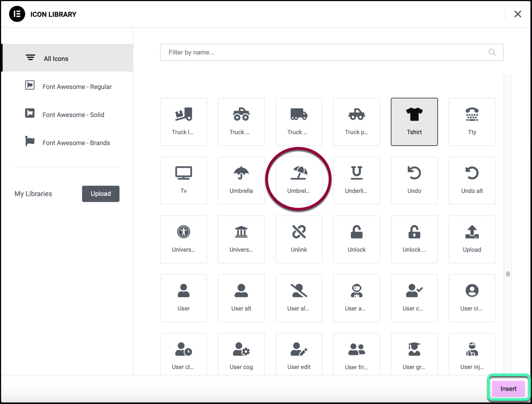Select the Truck Monster icon
The height and width of the screenshot is (404, 532).
pyautogui.click(x=241, y=122)
